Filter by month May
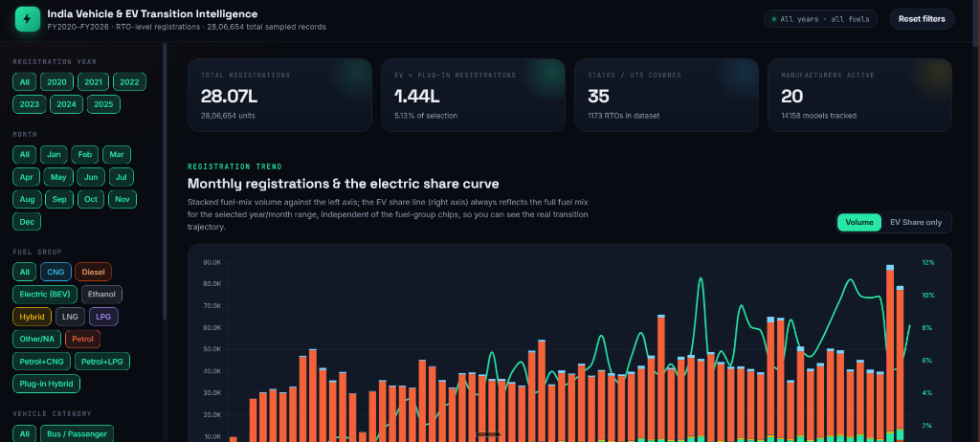 coord(58,177)
